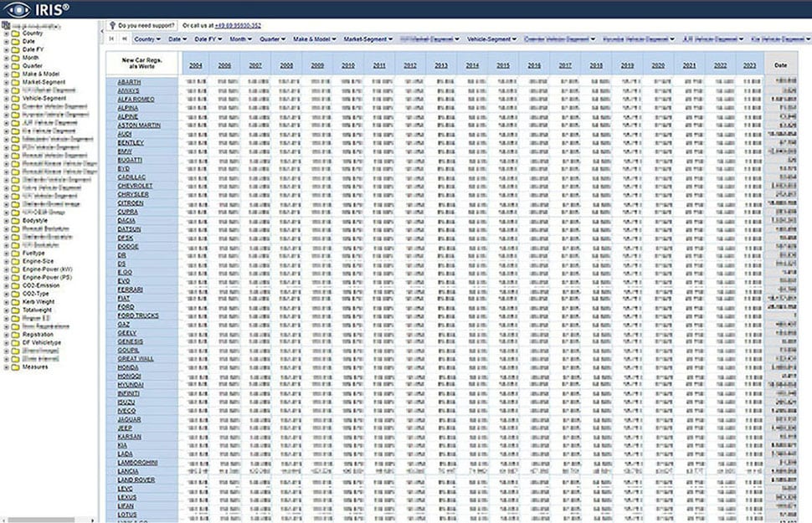Click the Fueltype folder icon

16,254
